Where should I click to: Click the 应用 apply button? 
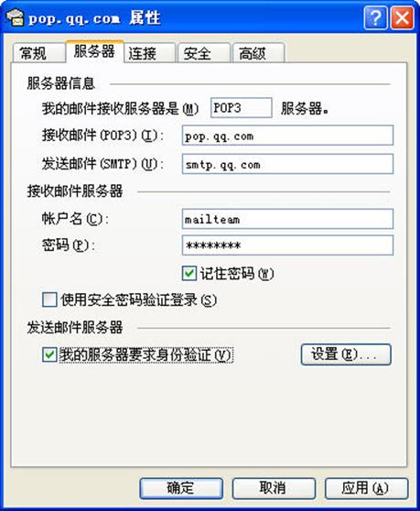tap(367, 488)
